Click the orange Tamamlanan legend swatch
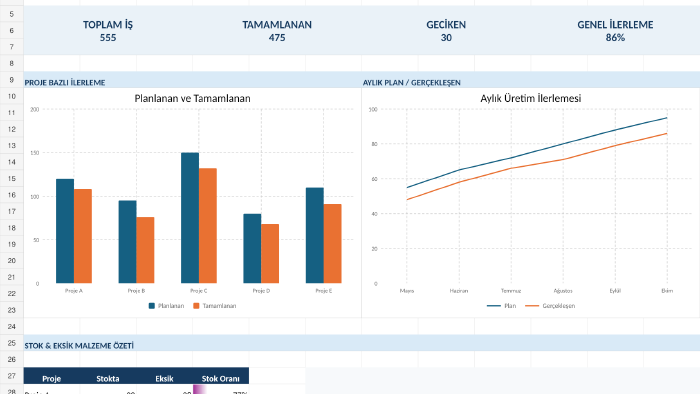Screen dimensions: 700x394 [x=196, y=306]
